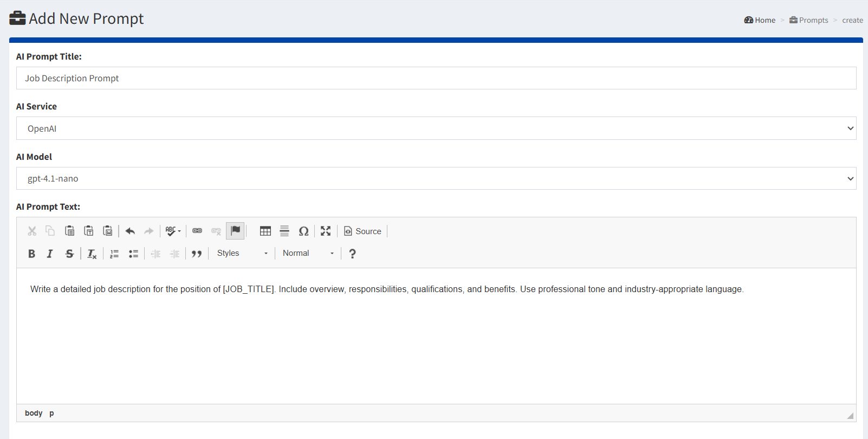Maximize the editor with the fullscreen icon
This screenshot has width=868, height=439.
tap(325, 231)
